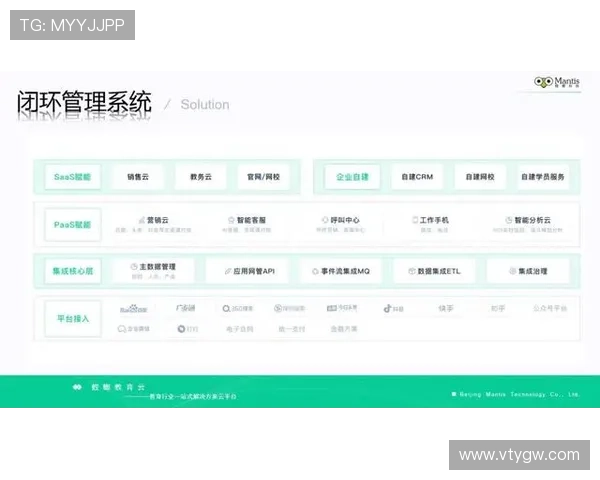600x480 pixels.
Task: Select the SaaS赋能 category box
Action: coord(73,177)
